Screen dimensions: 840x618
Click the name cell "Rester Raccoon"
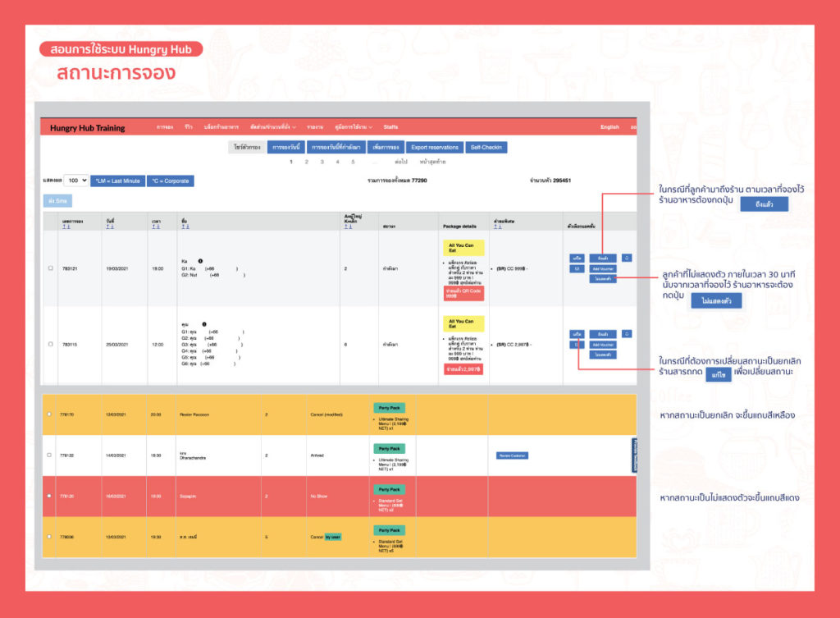(194, 414)
